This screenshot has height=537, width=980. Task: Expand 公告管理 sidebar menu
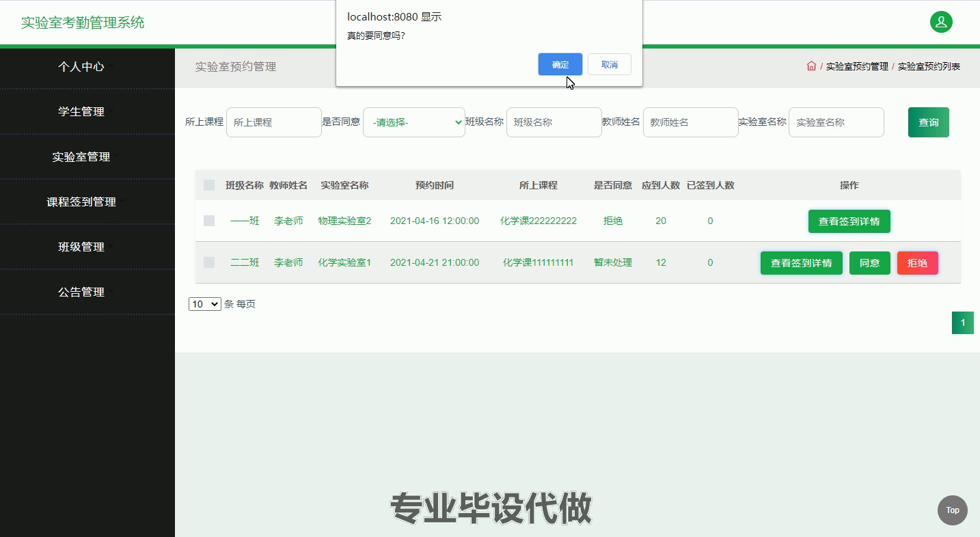[x=87, y=292]
